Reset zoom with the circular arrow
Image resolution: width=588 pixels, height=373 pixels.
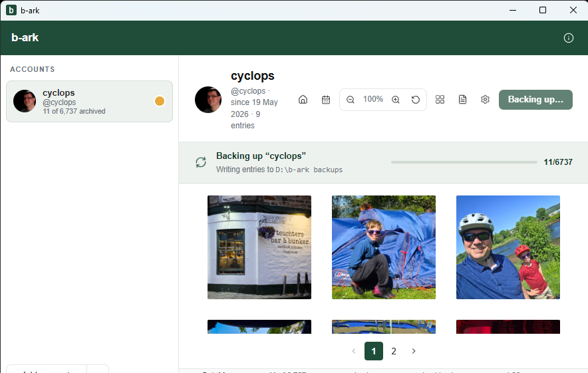tap(416, 100)
